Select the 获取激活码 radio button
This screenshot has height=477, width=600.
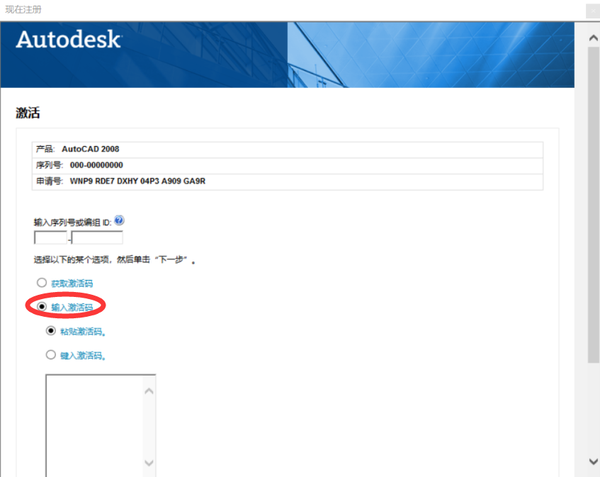click(41, 283)
